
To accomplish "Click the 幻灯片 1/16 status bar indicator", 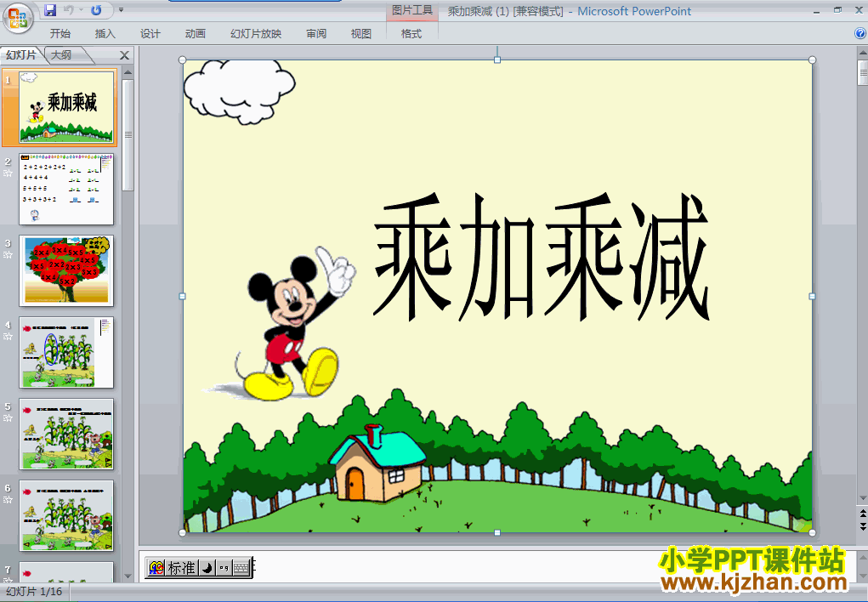I will pyautogui.click(x=34, y=592).
